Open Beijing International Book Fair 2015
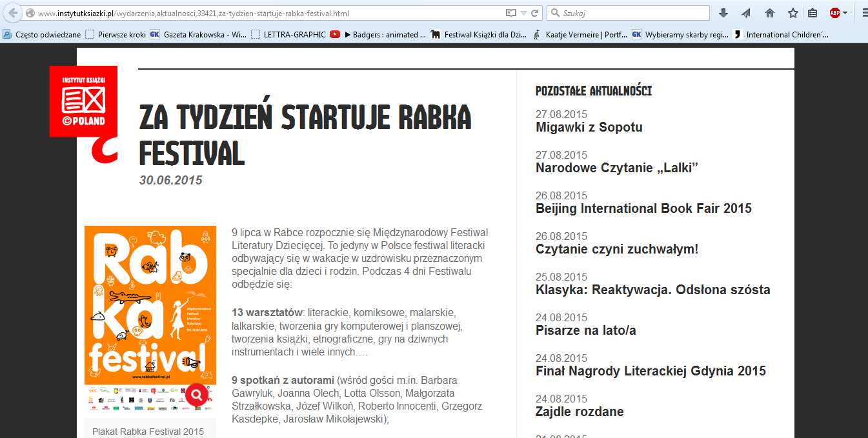This screenshot has width=868, height=438. click(x=643, y=208)
